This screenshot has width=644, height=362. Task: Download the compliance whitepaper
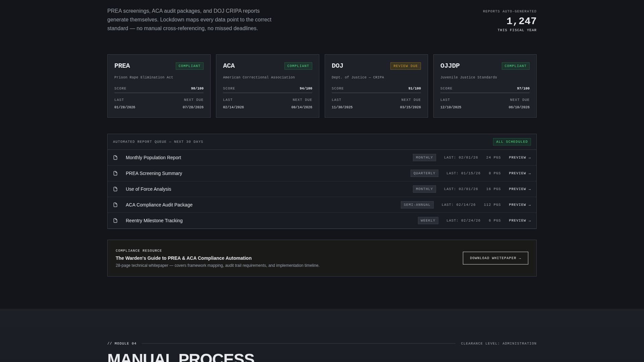pyautogui.click(x=495, y=258)
